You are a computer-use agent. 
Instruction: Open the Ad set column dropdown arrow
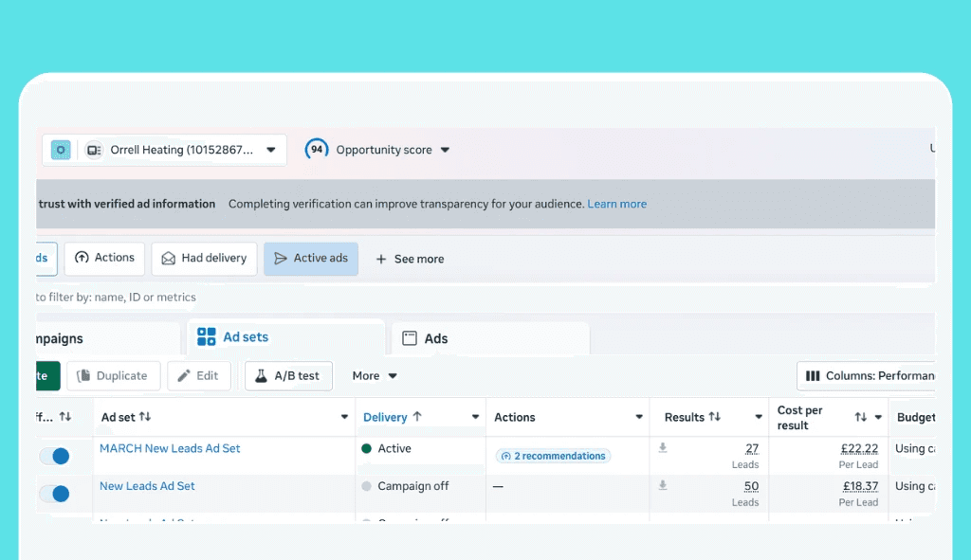[x=344, y=417]
